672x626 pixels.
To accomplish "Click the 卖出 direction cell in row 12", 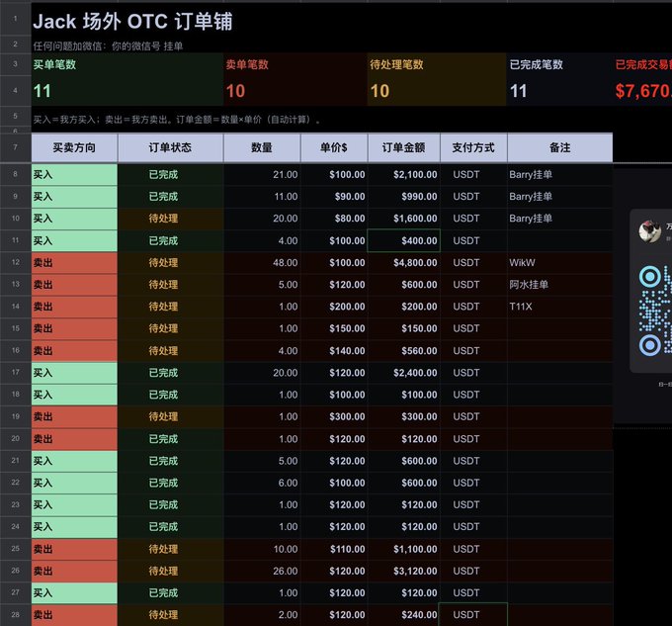I will point(74,262).
